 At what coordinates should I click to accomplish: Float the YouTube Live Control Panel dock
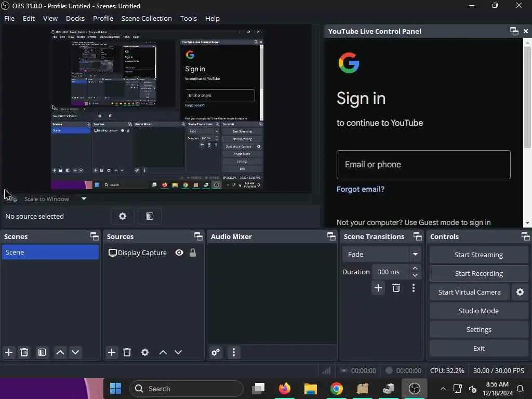(514, 31)
